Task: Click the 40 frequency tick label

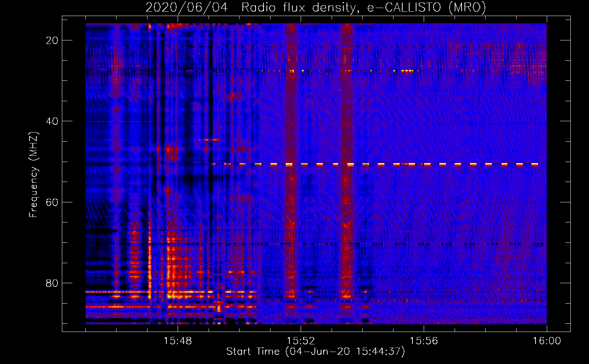Action: coord(52,121)
